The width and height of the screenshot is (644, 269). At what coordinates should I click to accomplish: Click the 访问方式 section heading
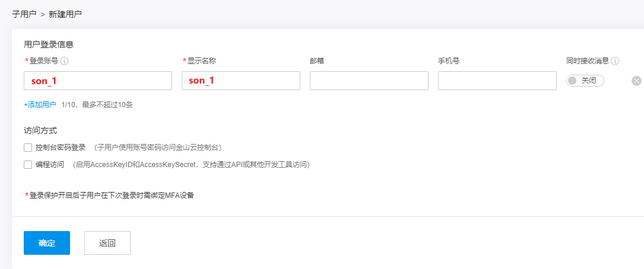[x=40, y=130]
